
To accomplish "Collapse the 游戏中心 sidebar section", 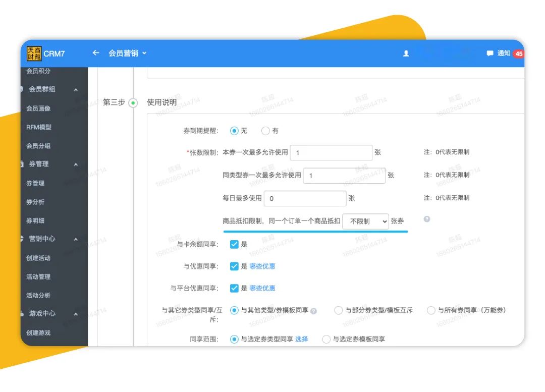I will click(x=75, y=314).
